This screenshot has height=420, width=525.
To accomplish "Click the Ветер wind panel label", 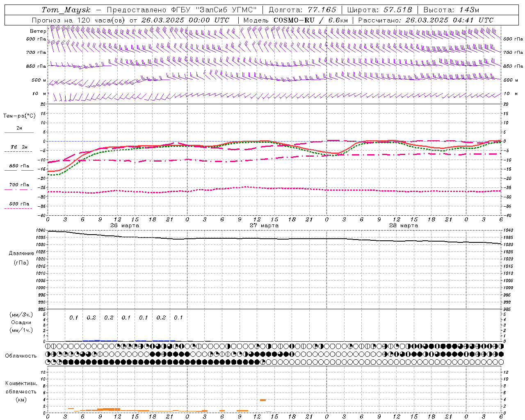I will tap(38, 31).
